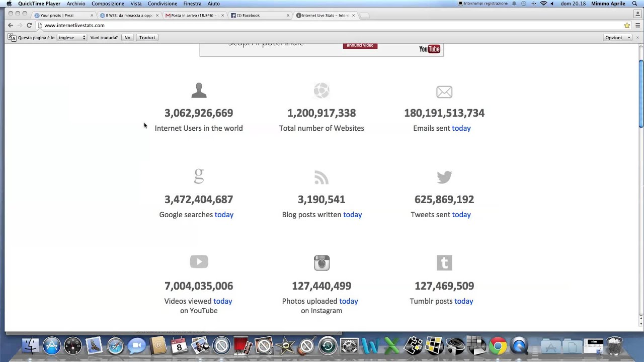Click 'today' link next to Blog posts written

(x=353, y=215)
